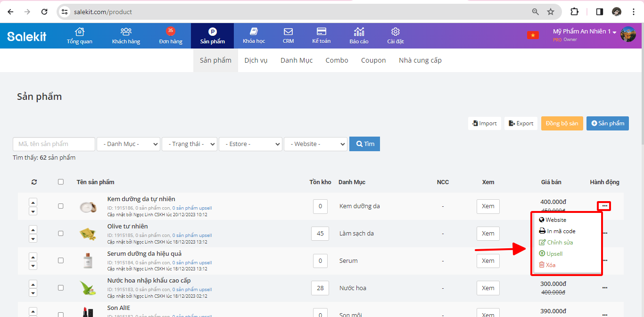Open Cài đặt gear icon
Screen dimensions: 644x317
(x=395, y=32)
